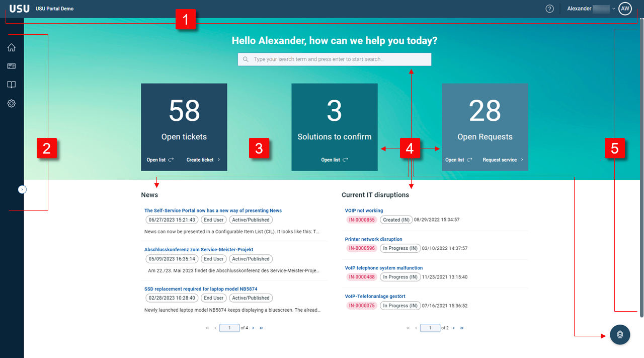The height and width of the screenshot is (358, 644).
Task: Click the page number input under Current IT disruptions
Action: (x=430, y=328)
